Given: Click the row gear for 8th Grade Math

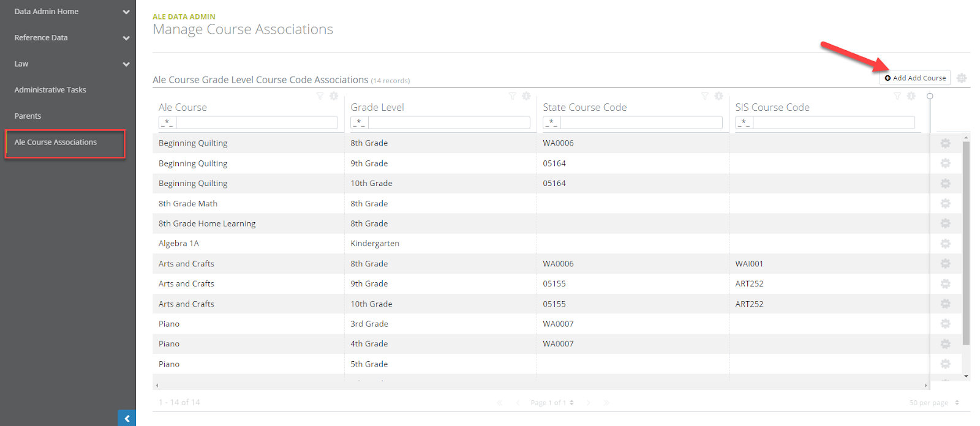Looking at the screenshot, I should click(x=945, y=203).
